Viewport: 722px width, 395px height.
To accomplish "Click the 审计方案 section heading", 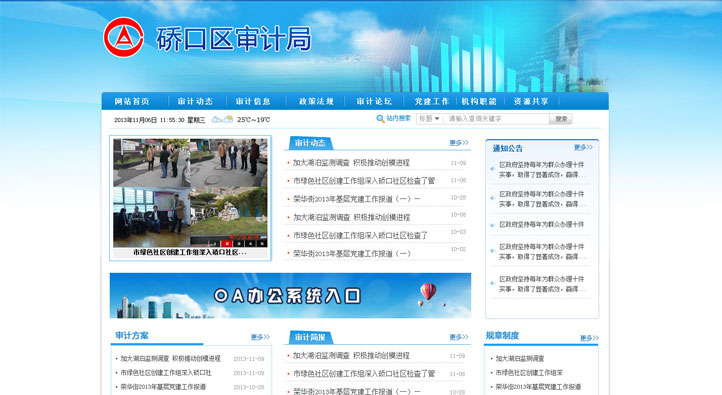I will point(132,336).
